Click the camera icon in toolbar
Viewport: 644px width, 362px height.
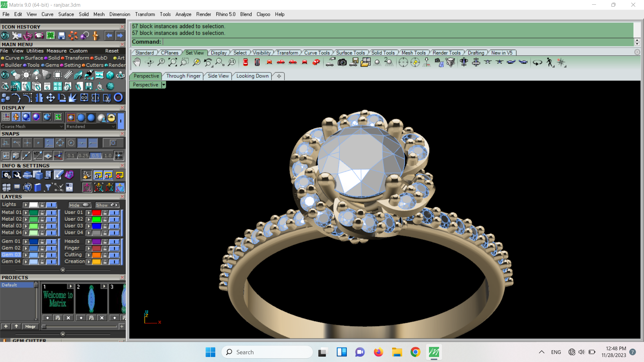[342, 62]
